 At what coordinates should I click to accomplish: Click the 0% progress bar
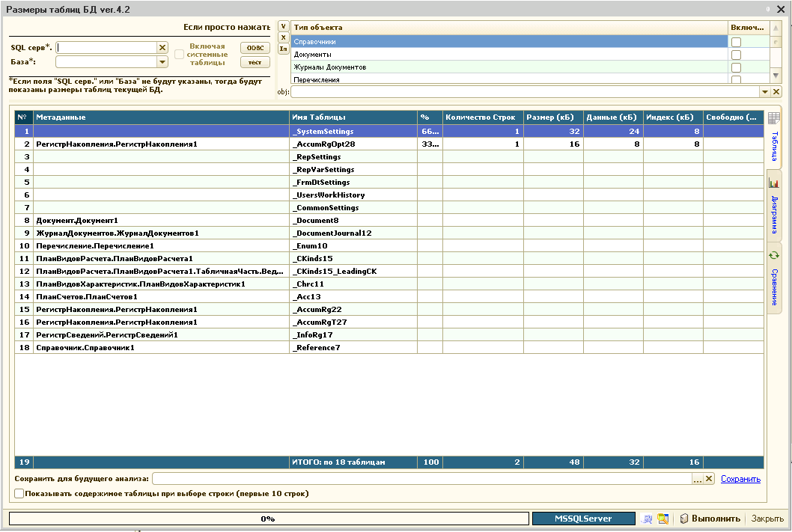pyautogui.click(x=267, y=519)
